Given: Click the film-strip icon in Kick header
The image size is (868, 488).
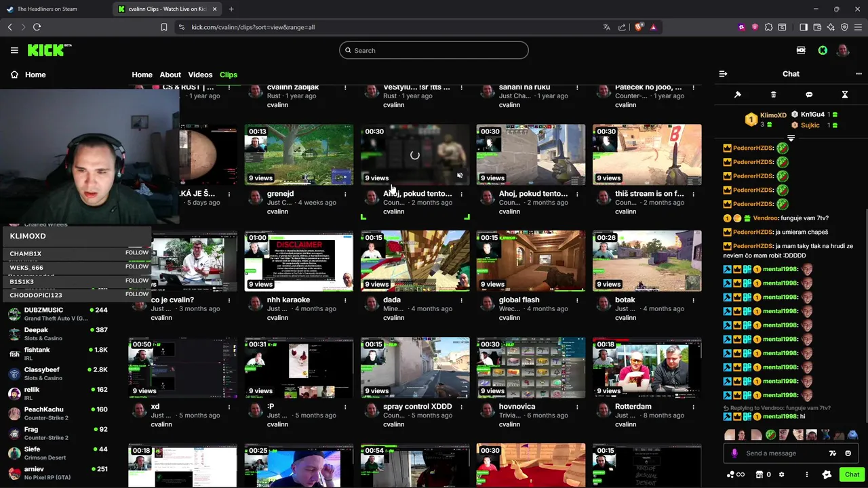Looking at the screenshot, I should (x=801, y=50).
